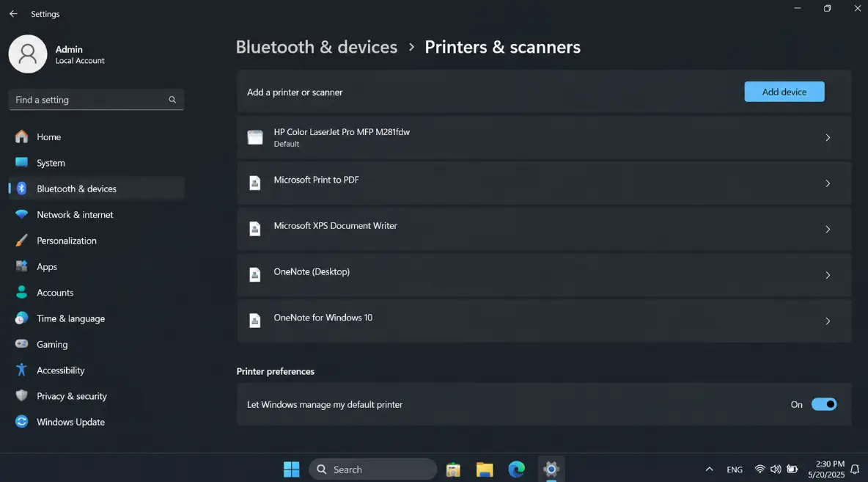The image size is (868, 482).
Task: Go to Home settings label
Action: coord(48,137)
